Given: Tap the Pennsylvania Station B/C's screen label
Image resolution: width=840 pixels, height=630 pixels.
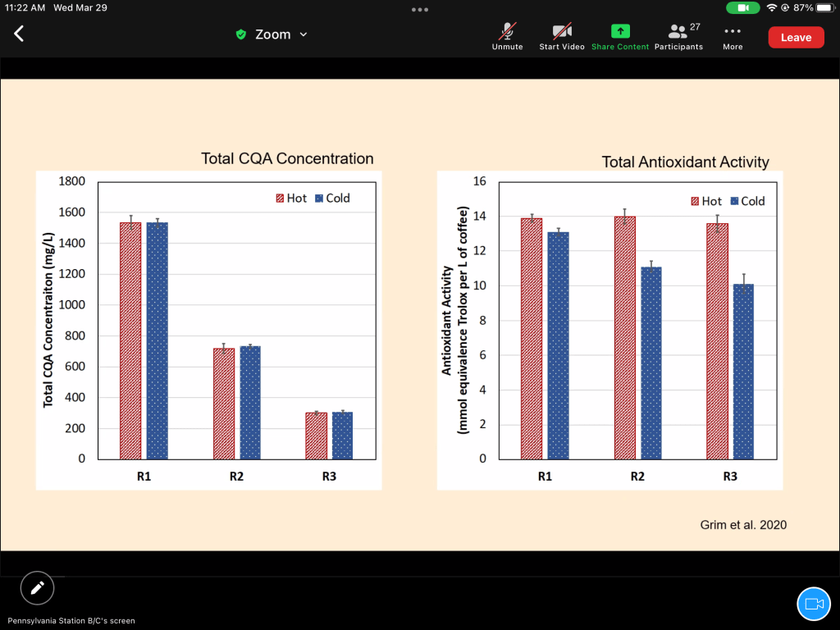Looking at the screenshot, I should 71,621.
